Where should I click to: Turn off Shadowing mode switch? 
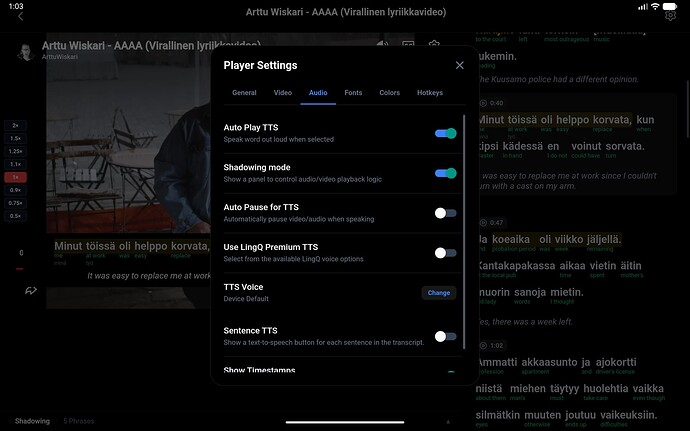click(445, 173)
